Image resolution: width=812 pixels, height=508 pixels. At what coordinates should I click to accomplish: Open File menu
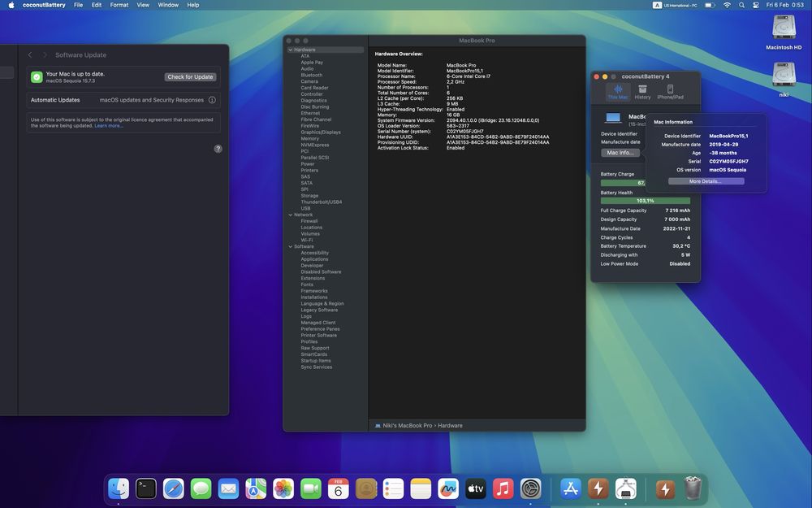pyautogui.click(x=78, y=5)
